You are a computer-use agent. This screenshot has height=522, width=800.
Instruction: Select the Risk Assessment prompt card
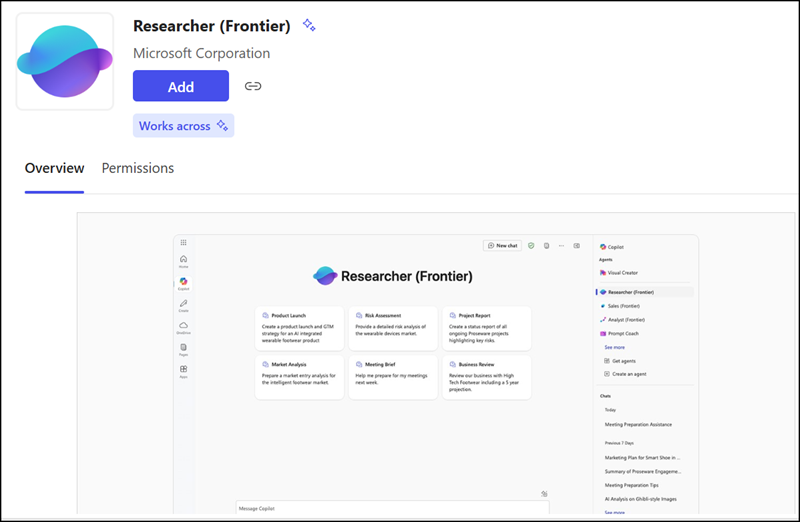click(393, 328)
